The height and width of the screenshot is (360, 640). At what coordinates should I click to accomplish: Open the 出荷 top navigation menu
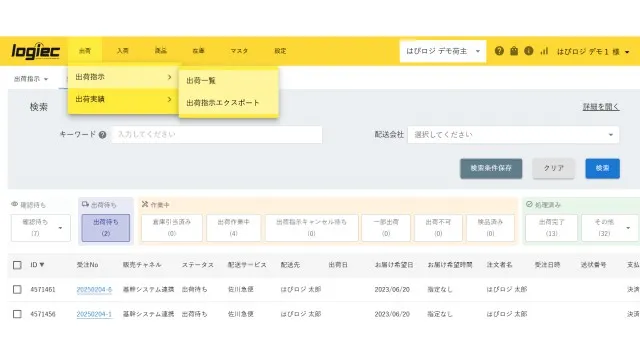(85, 51)
